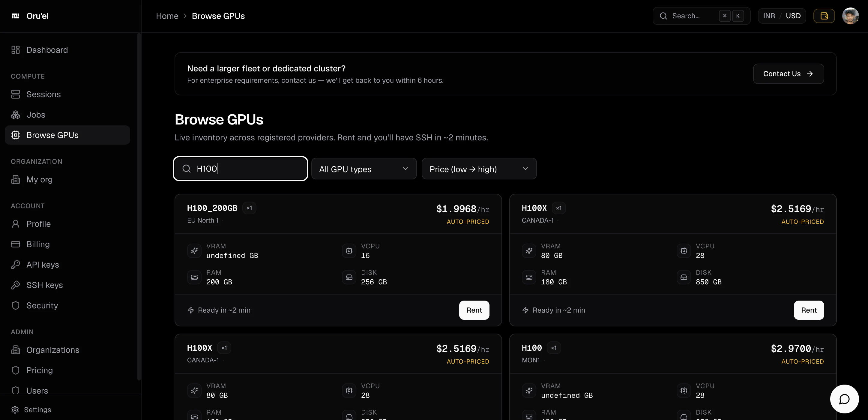
Task: Open the wallet icon in top bar
Action: (x=824, y=16)
